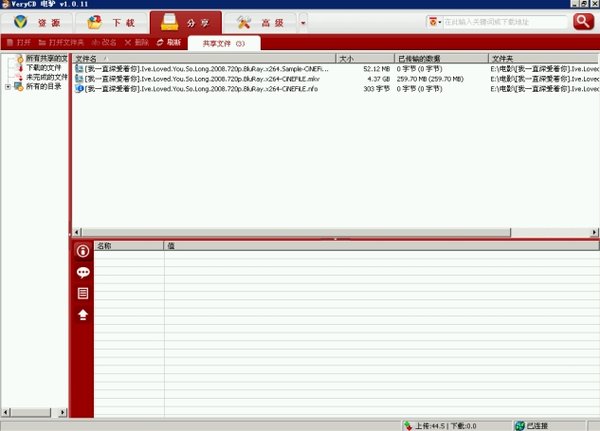Open the list document panel icon
Screen dimensions: 600x431
point(83,294)
